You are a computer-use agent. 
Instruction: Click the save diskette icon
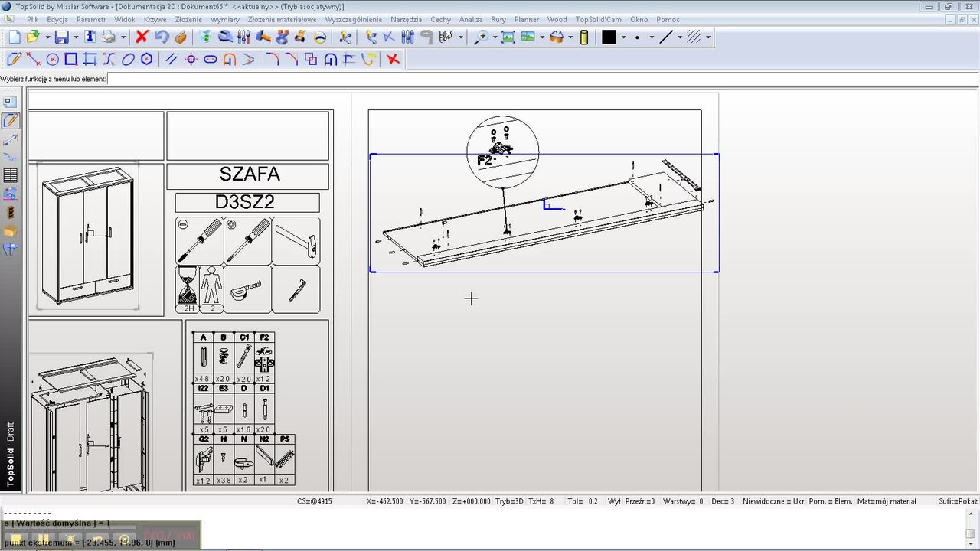coord(61,37)
